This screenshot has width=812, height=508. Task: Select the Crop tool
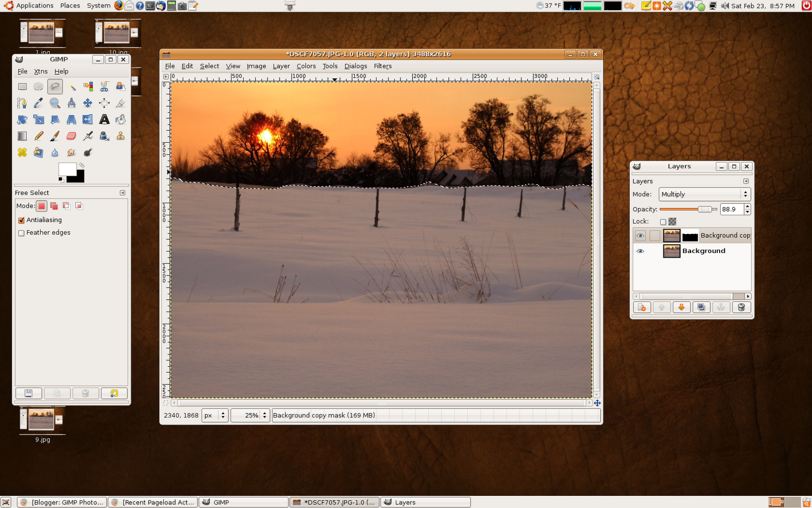point(120,103)
